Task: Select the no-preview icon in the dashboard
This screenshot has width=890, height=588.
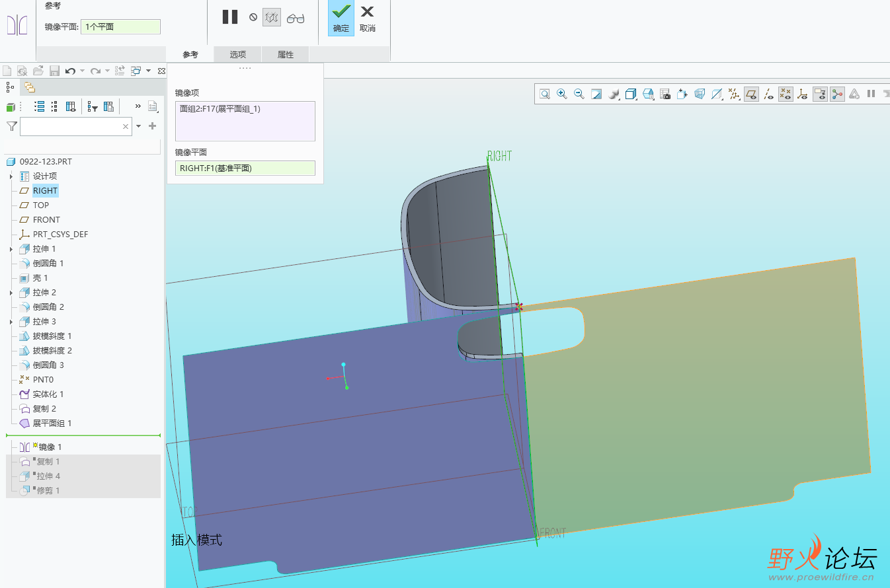Action: pos(253,17)
